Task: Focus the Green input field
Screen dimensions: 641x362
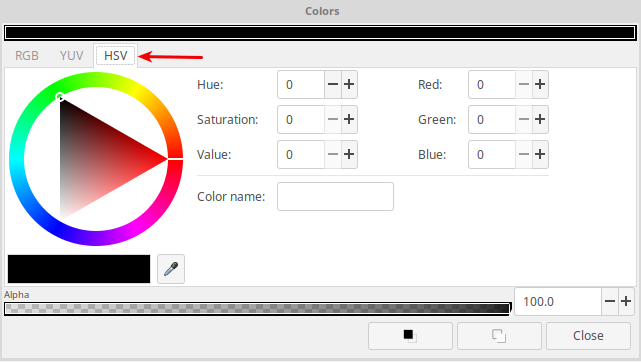Action: pyautogui.click(x=492, y=119)
